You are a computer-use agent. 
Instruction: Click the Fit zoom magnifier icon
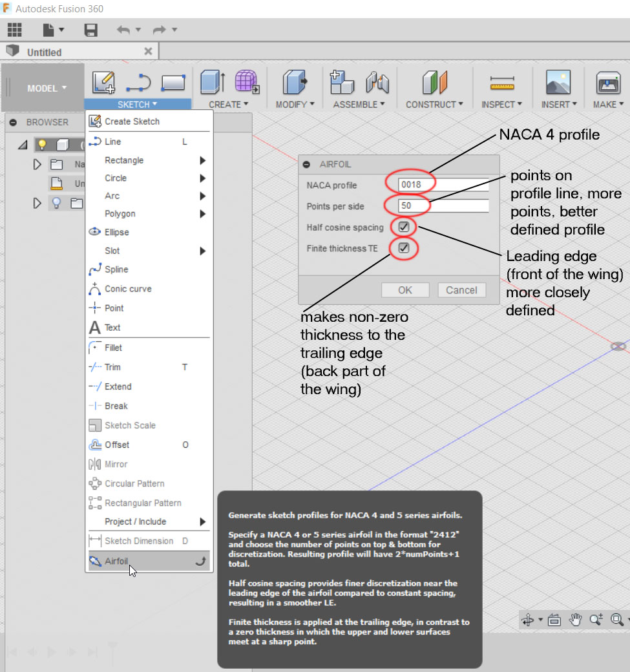[617, 620]
